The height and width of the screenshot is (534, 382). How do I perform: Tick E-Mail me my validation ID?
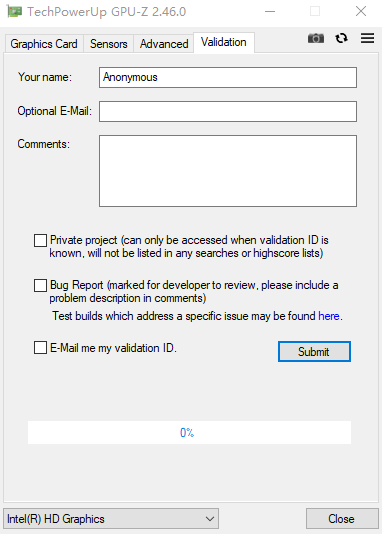(40, 348)
